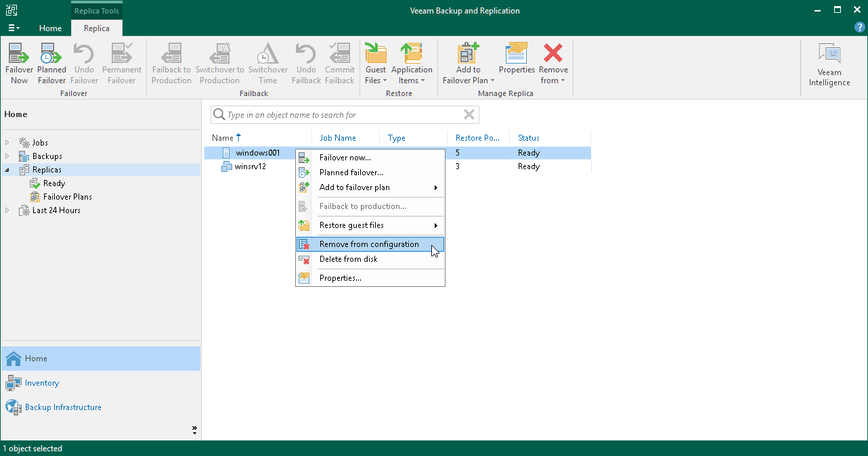Open the Home view in the bottom pane
868x456 pixels.
pyautogui.click(x=100, y=359)
